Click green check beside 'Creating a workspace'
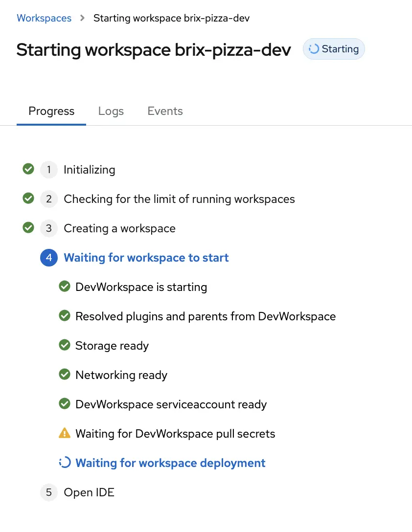The width and height of the screenshot is (412, 532). [x=28, y=228]
